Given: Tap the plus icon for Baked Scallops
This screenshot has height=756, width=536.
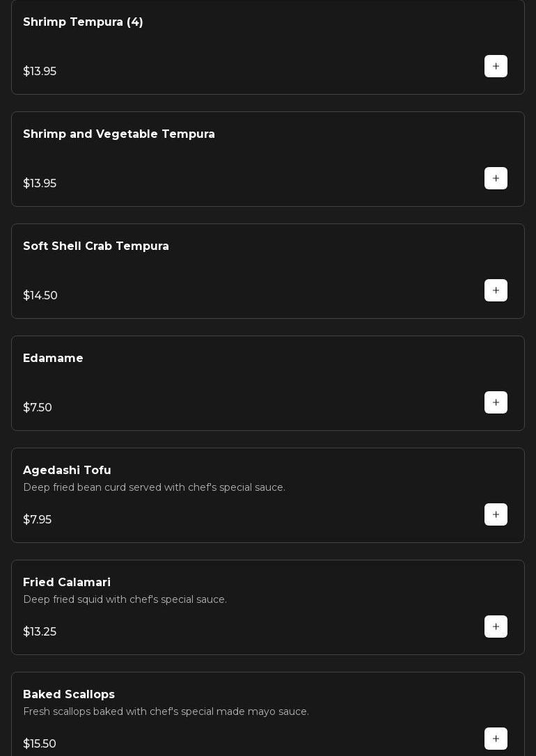Looking at the screenshot, I should (x=496, y=739).
